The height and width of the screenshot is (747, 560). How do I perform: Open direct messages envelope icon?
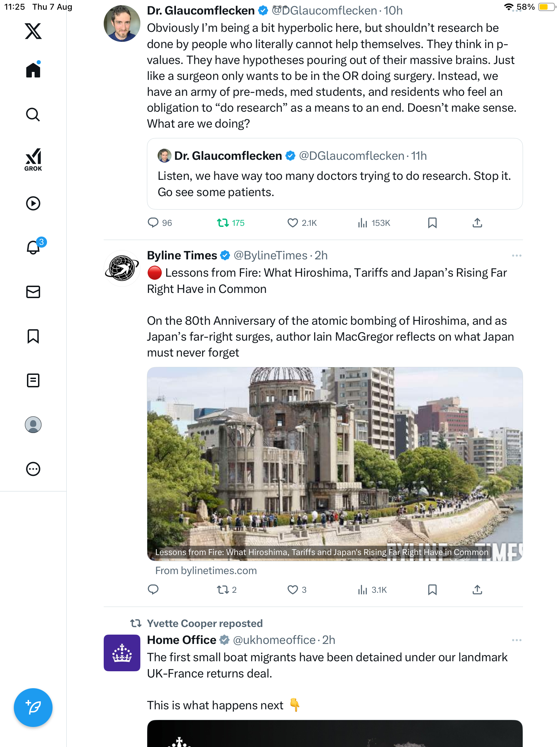33,292
